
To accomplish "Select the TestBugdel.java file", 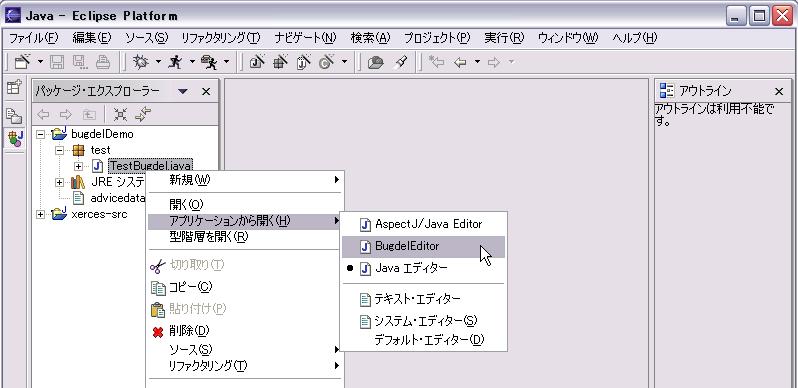I will pyautogui.click(x=151, y=166).
